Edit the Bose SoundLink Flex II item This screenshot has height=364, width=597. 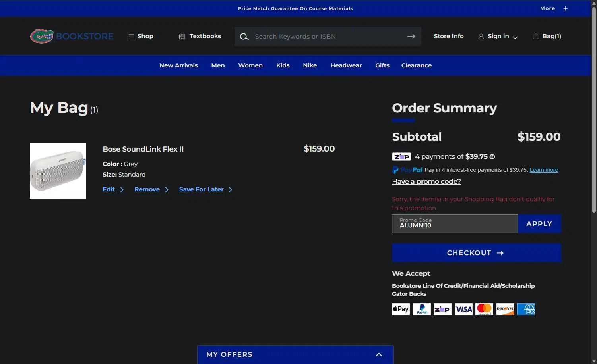113,189
